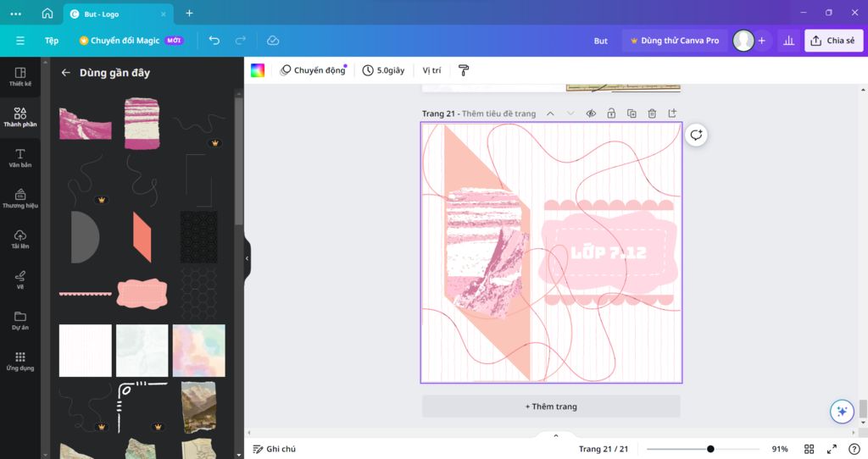This screenshot has width=868, height=459.
Task: Open the Tải lên uploads panel
Action: 20,239
